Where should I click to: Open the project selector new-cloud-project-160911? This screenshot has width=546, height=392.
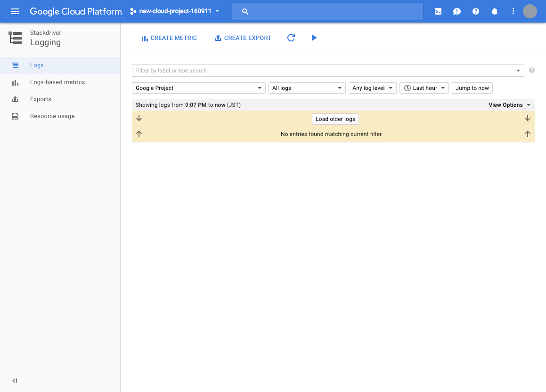[x=175, y=11]
